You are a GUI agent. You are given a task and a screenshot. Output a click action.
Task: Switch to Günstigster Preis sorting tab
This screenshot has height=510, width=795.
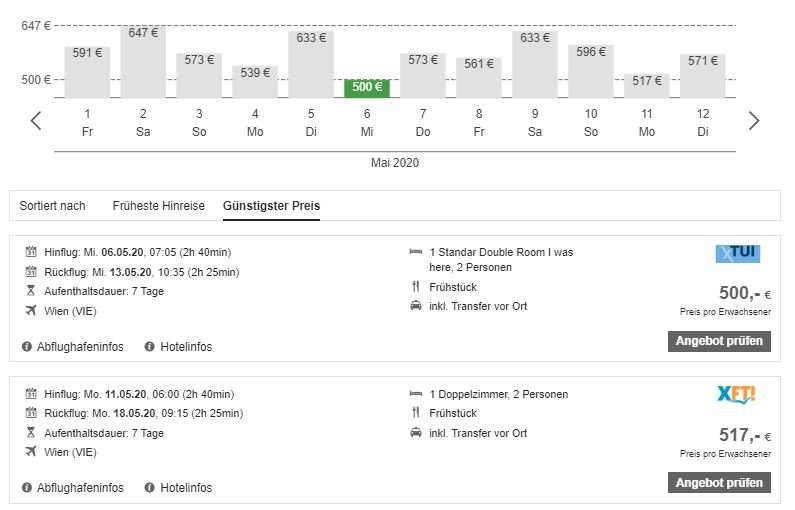pos(271,206)
